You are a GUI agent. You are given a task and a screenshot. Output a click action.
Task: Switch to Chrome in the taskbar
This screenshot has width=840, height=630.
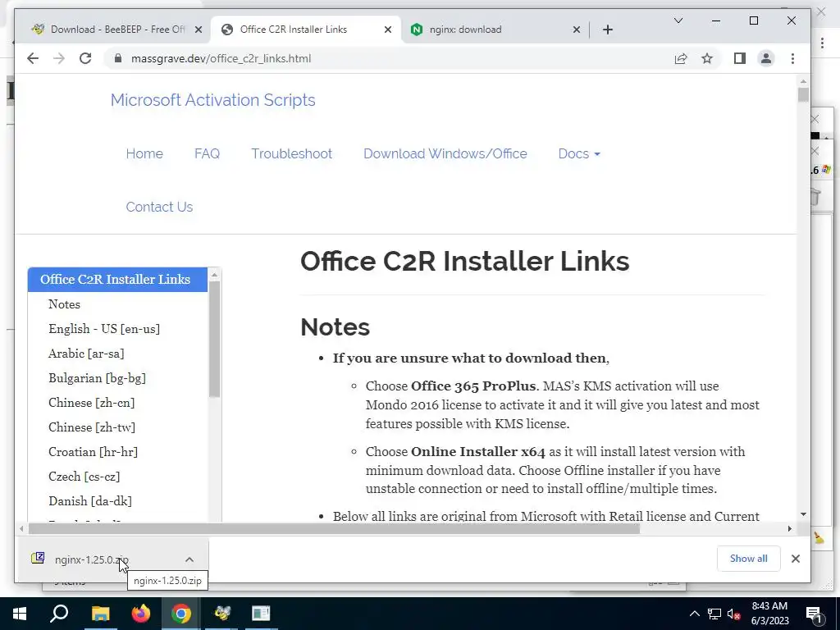181,614
